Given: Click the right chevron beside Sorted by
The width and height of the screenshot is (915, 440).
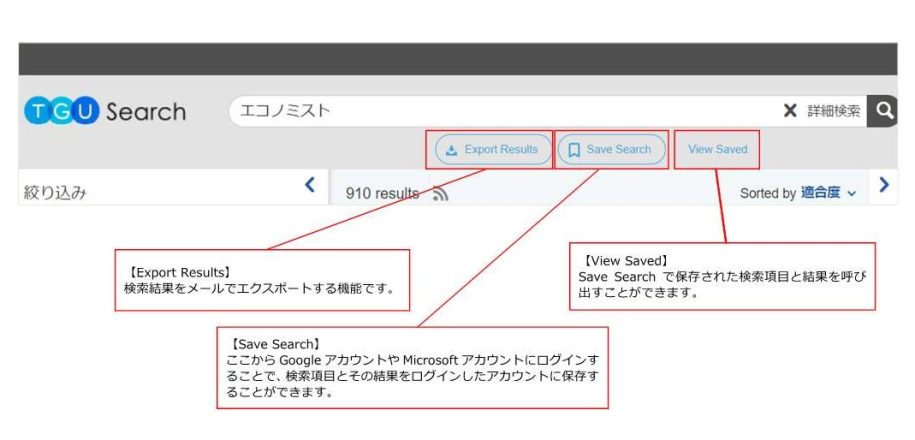Looking at the screenshot, I should pos(884,185).
